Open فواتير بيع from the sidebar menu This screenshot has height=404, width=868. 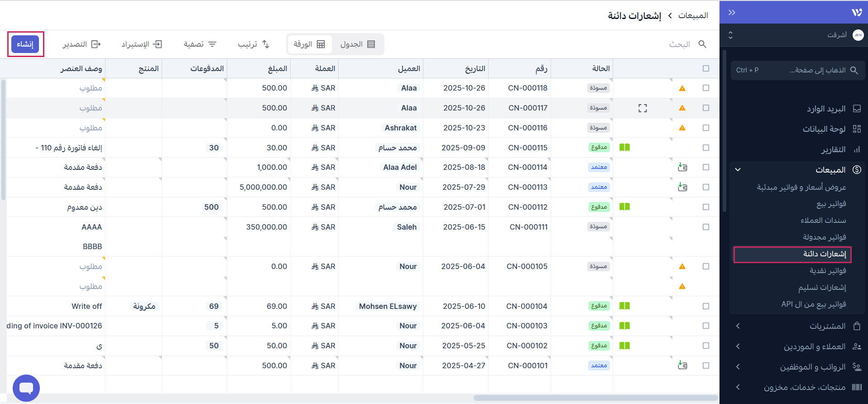pos(831,204)
